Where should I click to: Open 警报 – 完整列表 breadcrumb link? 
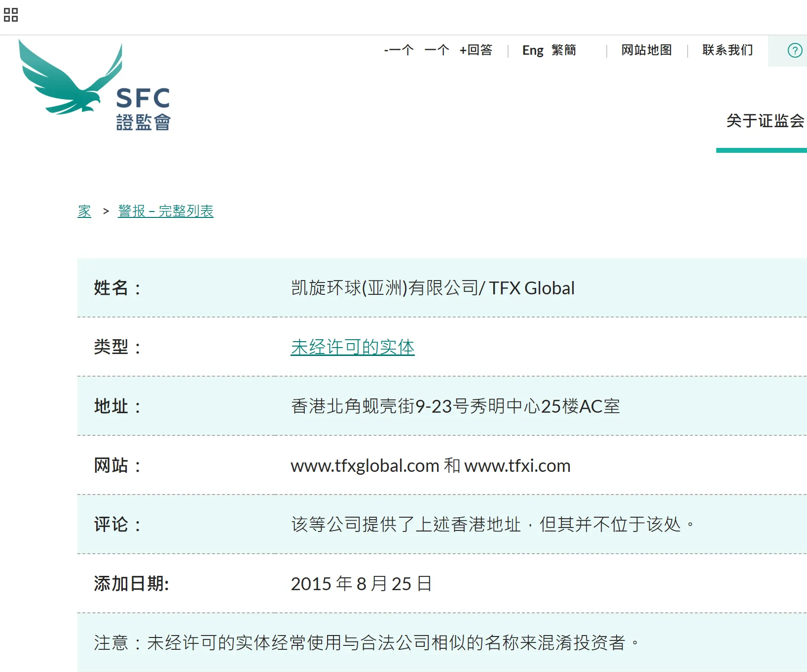166,211
